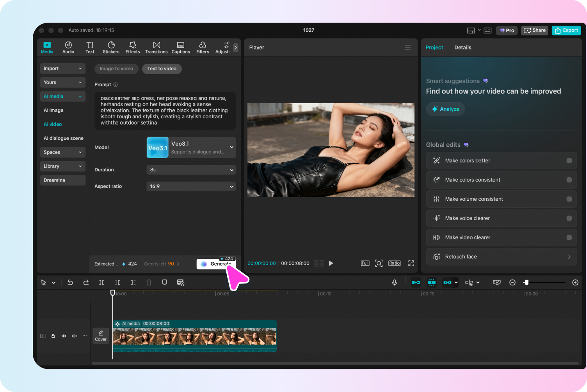Select the Split tool in the timeline toolbar
587x392 pixels.
point(101,282)
